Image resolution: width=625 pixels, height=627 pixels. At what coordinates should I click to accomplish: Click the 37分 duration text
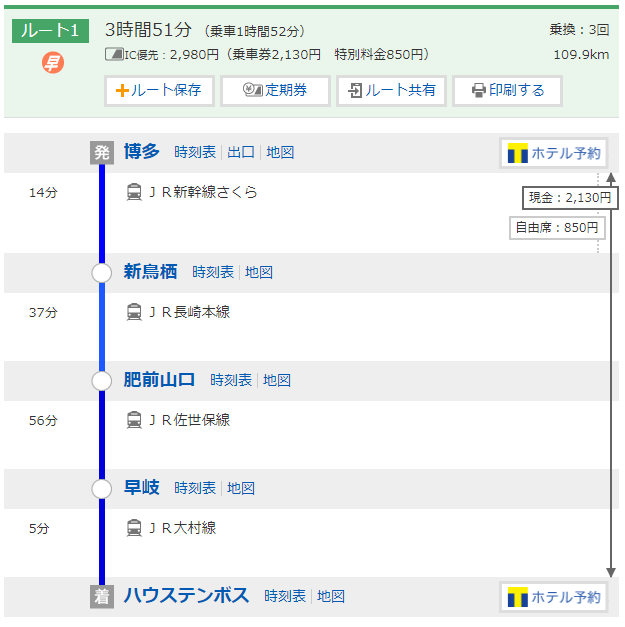click(43, 313)
